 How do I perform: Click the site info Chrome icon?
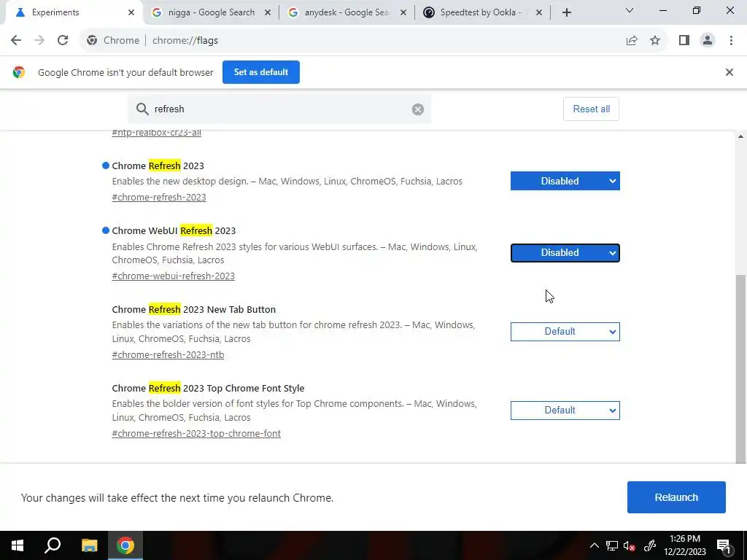[x=92, y=41]
